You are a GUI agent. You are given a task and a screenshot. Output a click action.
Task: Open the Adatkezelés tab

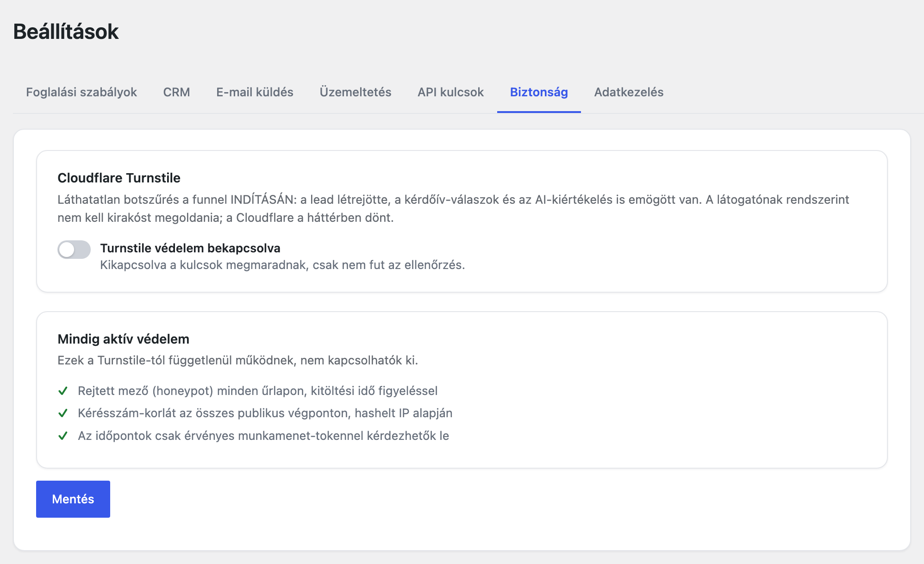click(629, 92)
